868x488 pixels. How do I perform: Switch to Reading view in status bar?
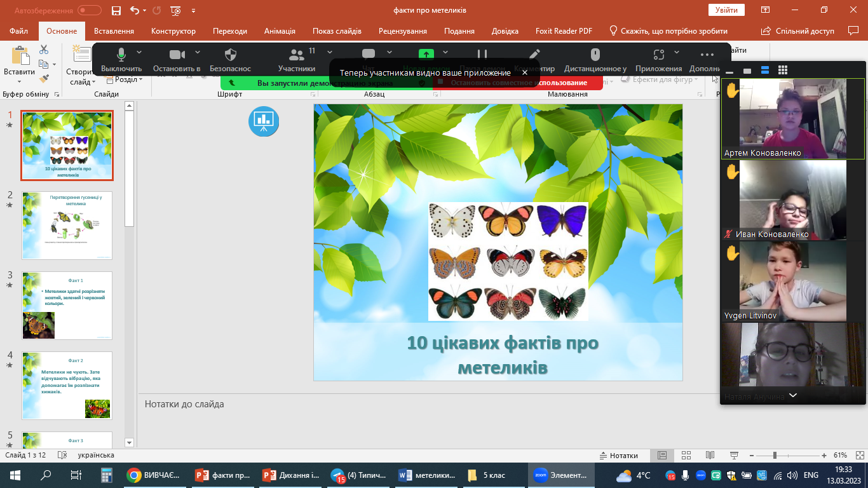[710, 456]
